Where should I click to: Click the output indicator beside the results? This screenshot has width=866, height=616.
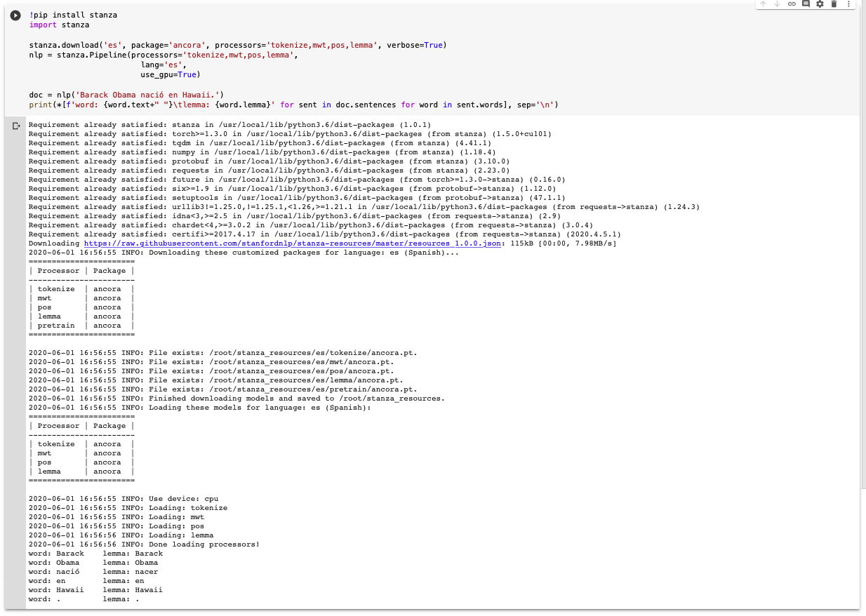tap(15, 126)
